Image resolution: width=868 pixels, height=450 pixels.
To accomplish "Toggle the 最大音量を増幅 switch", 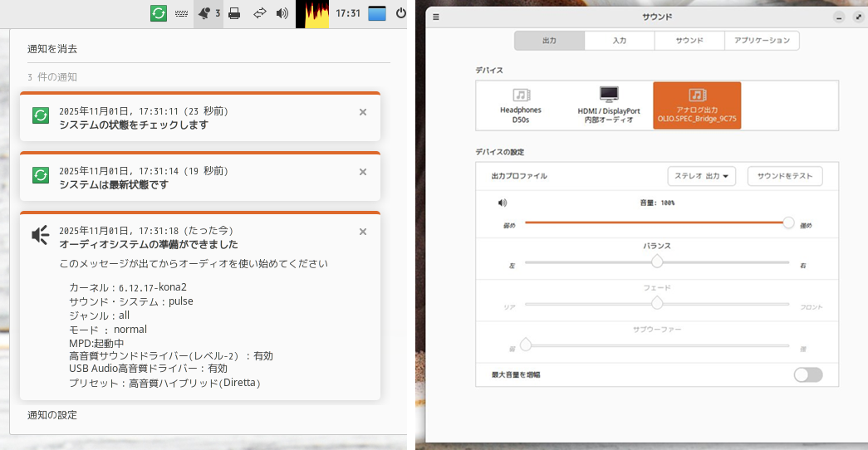I will pyautogui.click(x=808, y=374).
